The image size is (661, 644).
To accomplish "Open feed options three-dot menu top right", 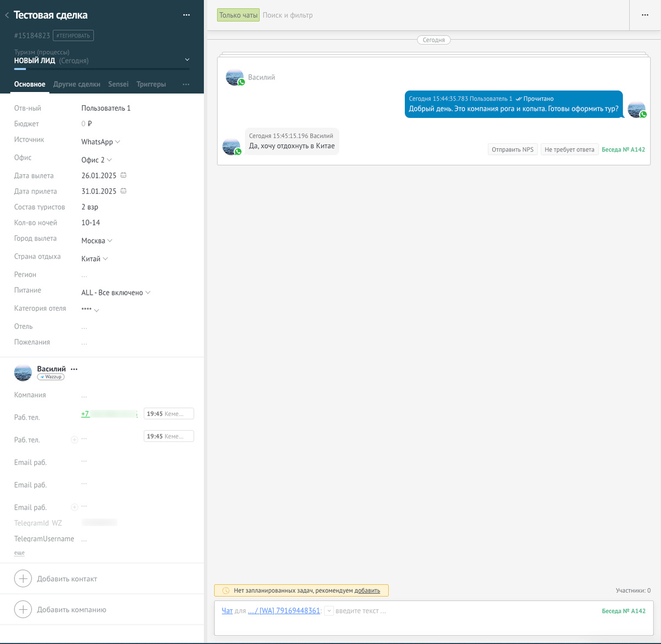I will [645, 15].
